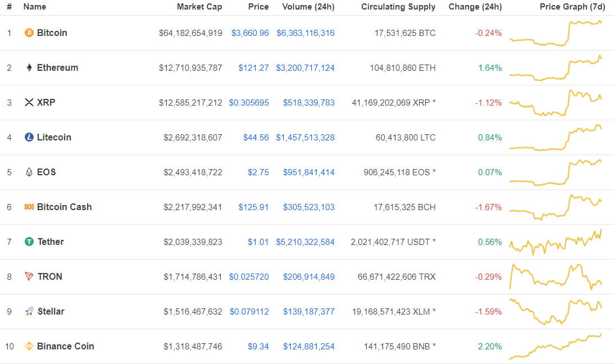Viewport: 614px width, 364px height.
Task: Click Ethereum price $121.27
Action: click(254, 68)
